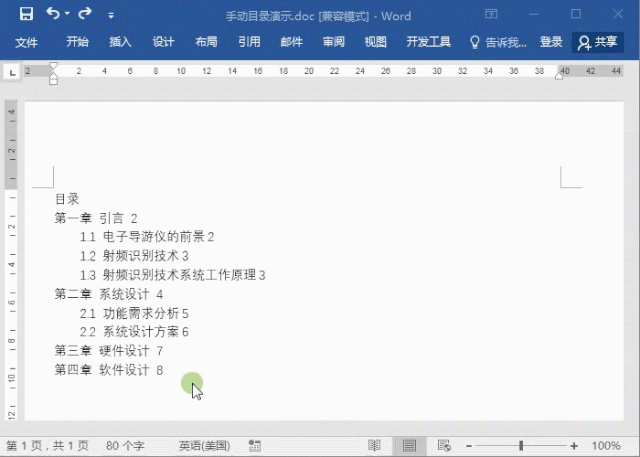Viewport: 640px width, 457px height.
Task: Click the 共享 share button
Action: 598,42
